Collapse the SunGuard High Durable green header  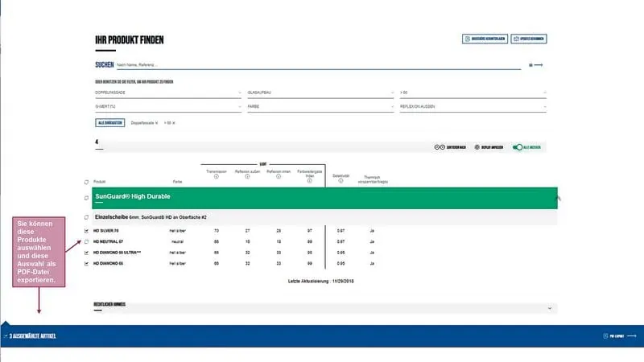tap(557, 197)
